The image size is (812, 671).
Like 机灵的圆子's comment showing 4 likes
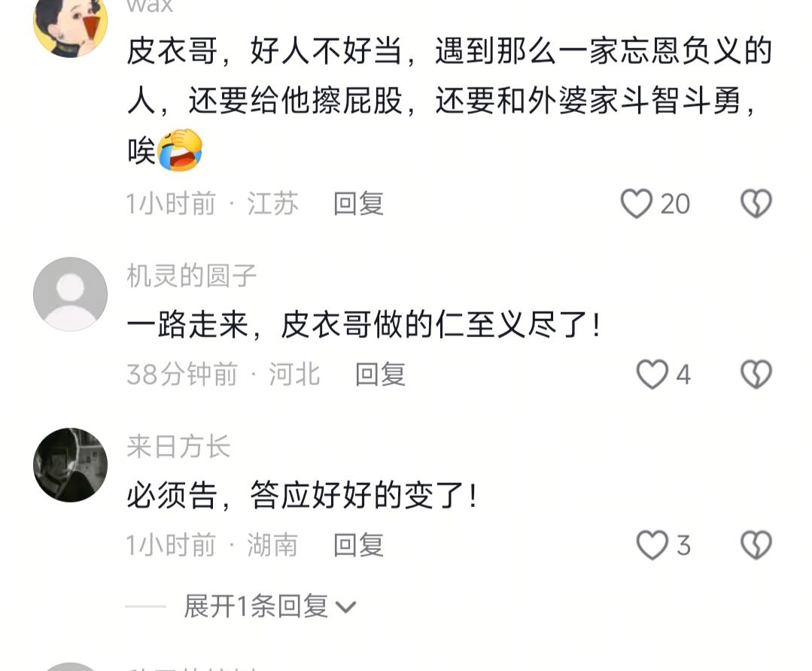click(x=652, y=375)
